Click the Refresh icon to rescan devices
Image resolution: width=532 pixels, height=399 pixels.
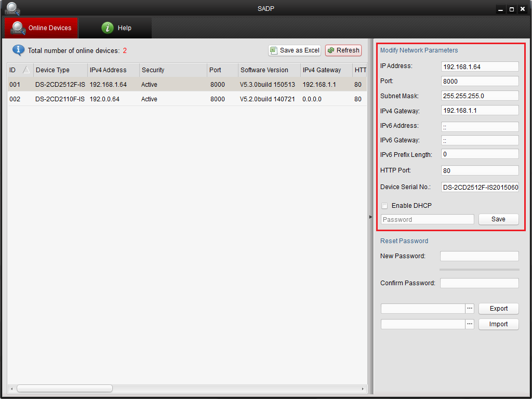click(332, 50)
